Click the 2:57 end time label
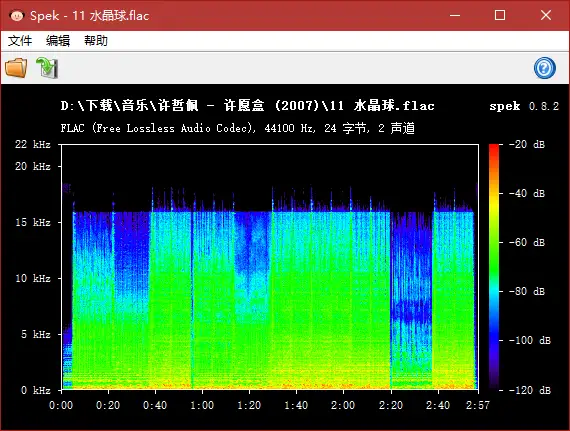Viewport: 570px width, 431px height. coord(478,405)
